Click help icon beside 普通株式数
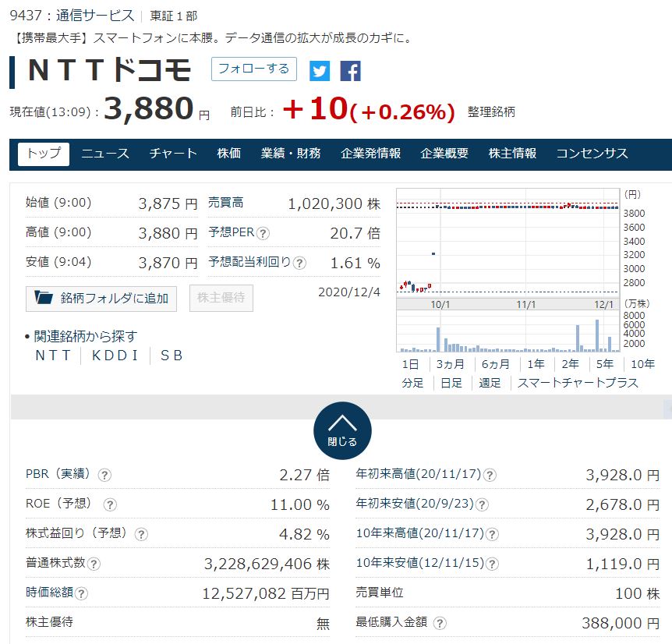 (94, 564)
